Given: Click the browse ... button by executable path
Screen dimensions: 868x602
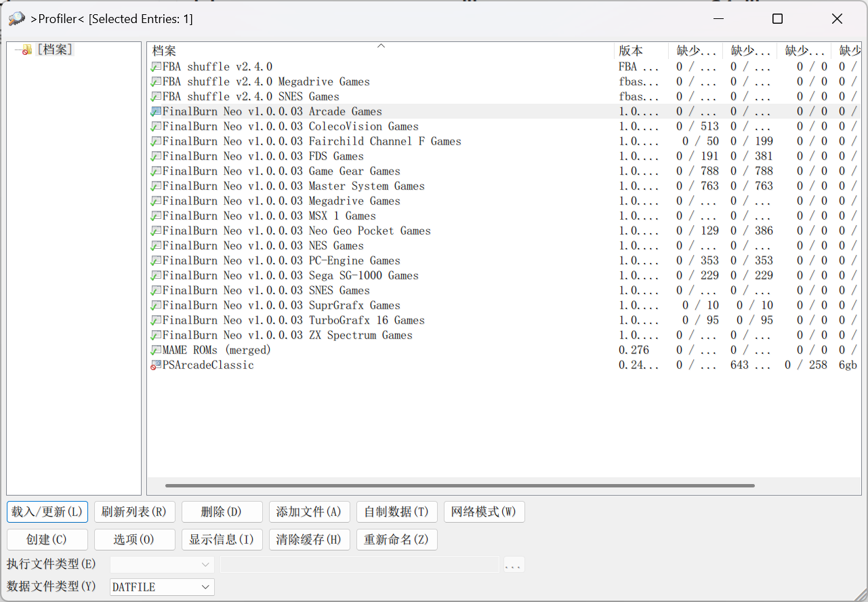Looking at the screenshot, I should click(x=513, y=565).
